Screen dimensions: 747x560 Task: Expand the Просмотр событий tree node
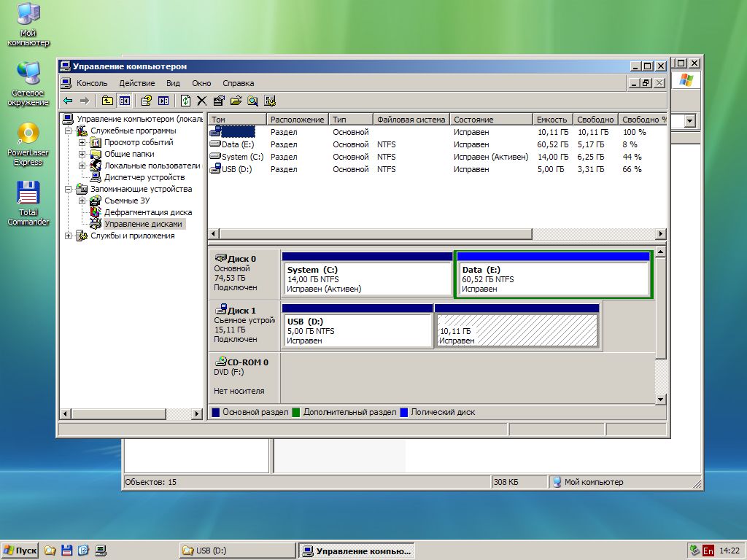[82, 142]
